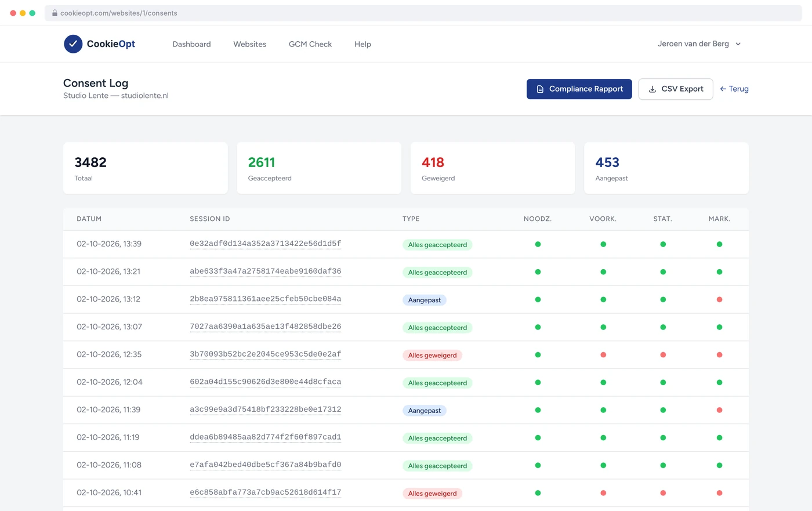Viewport: 812px width, 511px height.
Task: Open the Dashboard menu item
Action: [191, 44]
